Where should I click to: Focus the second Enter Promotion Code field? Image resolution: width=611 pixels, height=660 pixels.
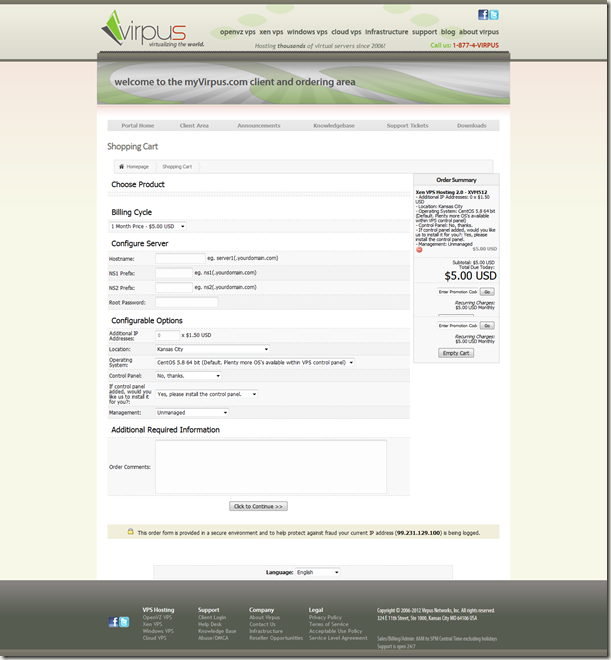coord(457,325)
